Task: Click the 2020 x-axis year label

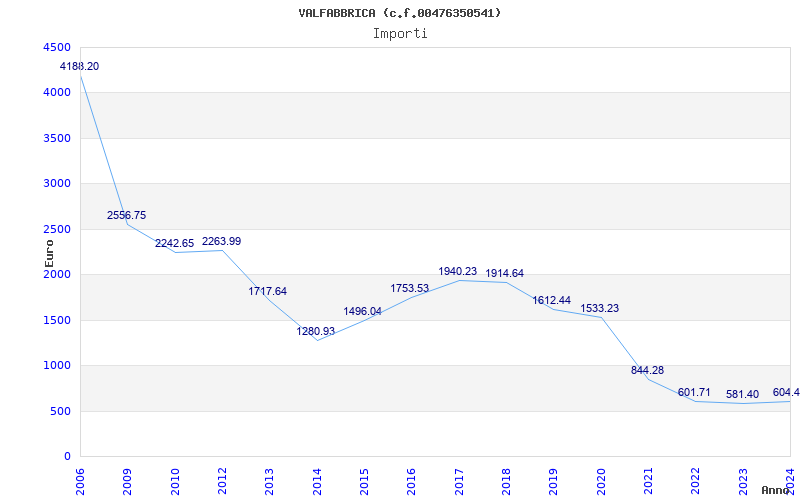Action: (601, 482)
